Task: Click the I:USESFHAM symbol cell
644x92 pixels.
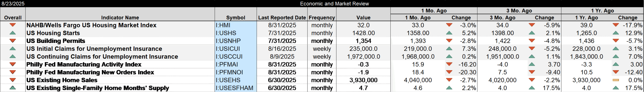Action: coord(236,88)
